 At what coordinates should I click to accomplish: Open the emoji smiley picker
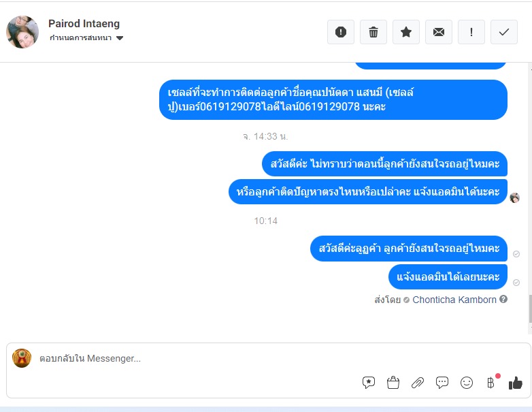[x=467, y=383]
